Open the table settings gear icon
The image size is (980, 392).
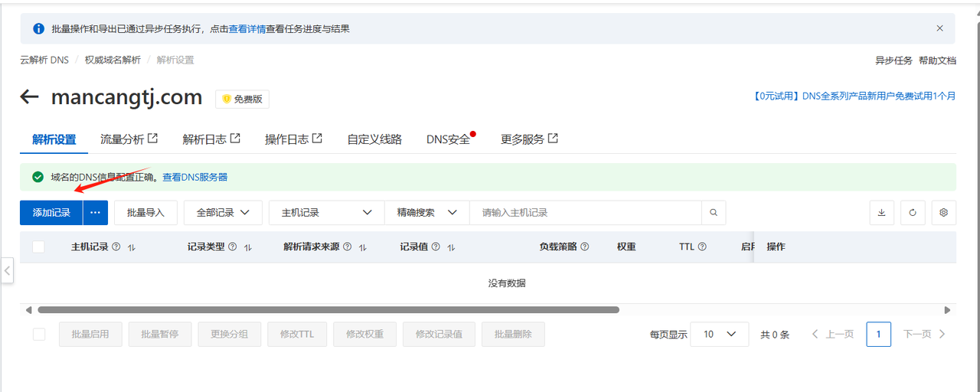(943, 213)
